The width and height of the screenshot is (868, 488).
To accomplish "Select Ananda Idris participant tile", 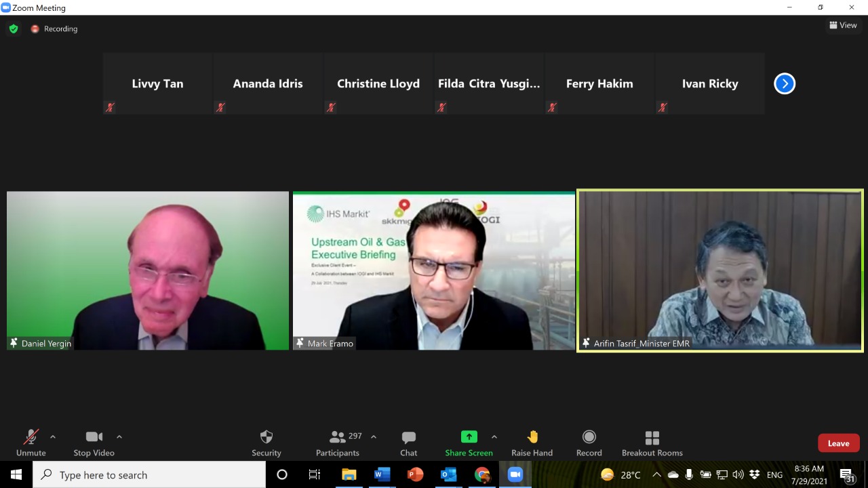I will [x=268, y=83].
